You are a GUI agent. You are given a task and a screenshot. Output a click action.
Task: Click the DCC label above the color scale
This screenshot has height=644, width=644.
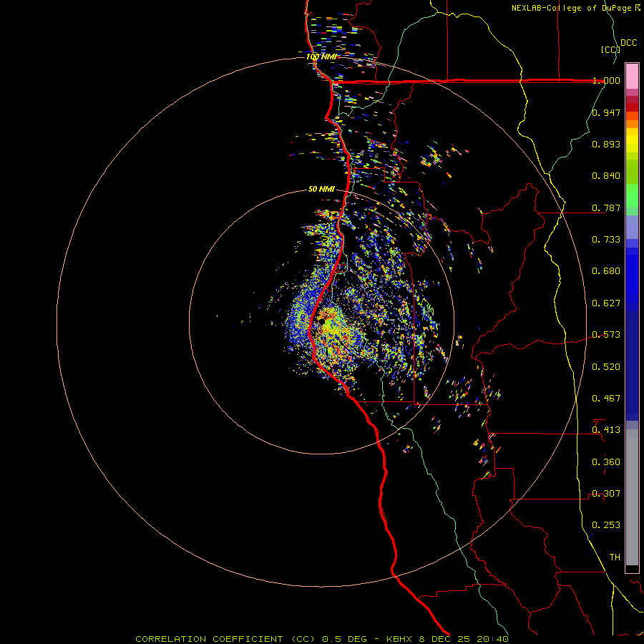(628, 43)
